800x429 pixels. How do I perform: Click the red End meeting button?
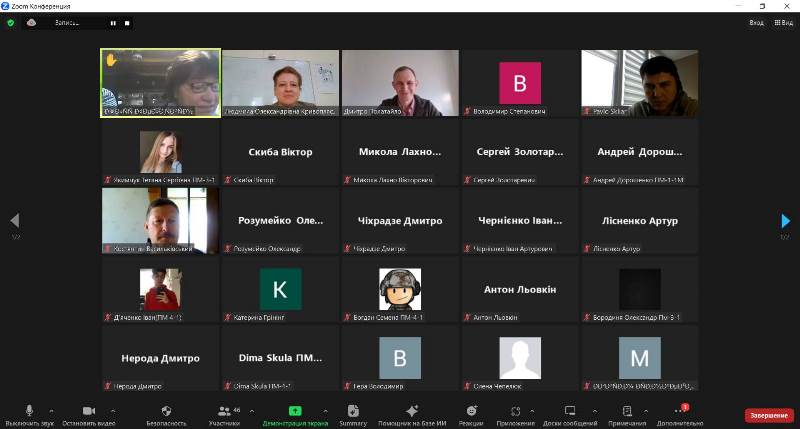(768, 415)
